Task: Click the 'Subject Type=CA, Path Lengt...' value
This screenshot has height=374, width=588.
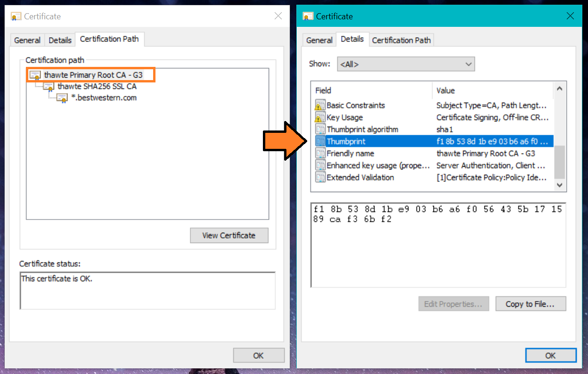Action: tap(491, 105)
